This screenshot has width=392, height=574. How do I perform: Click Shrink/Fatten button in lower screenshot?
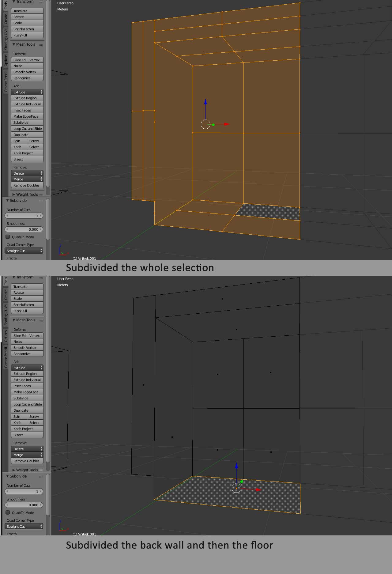[x=27, y=305]
